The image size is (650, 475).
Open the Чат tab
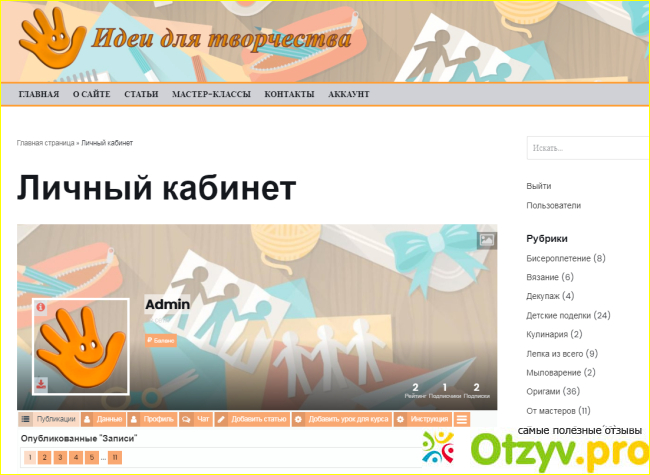(x=196, y=419)
